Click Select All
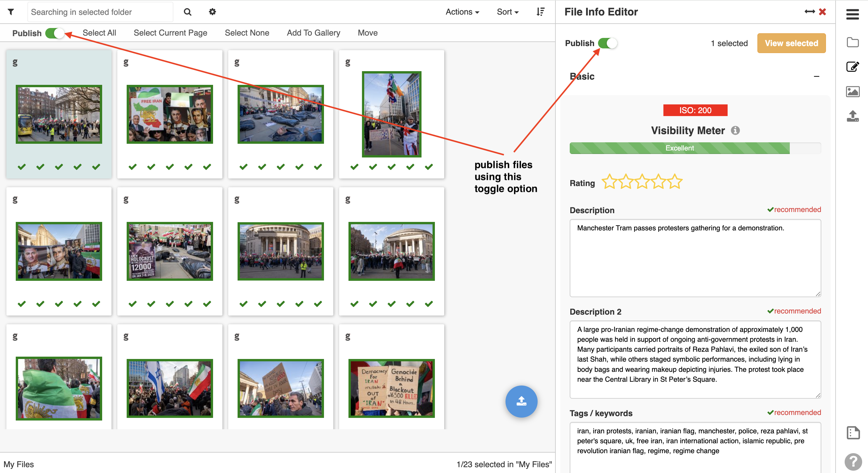The height and width of the screenshot is (473, 868). click(x=99, y=33)
